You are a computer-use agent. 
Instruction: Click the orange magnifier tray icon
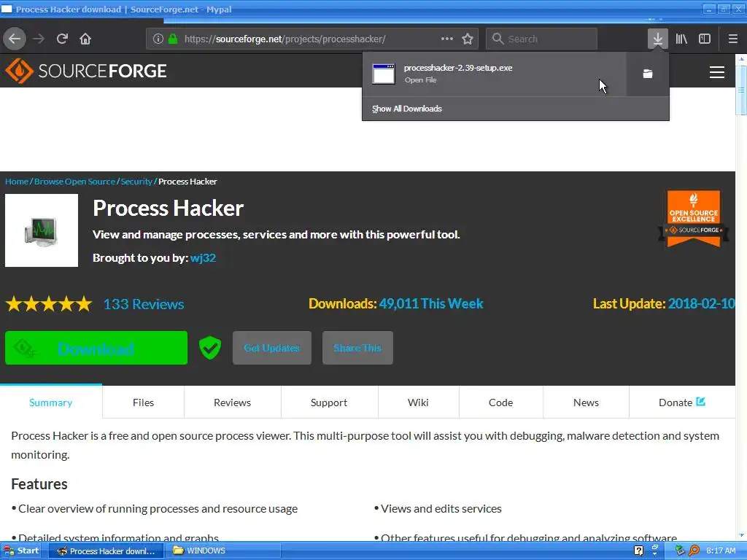click(694, 551)
